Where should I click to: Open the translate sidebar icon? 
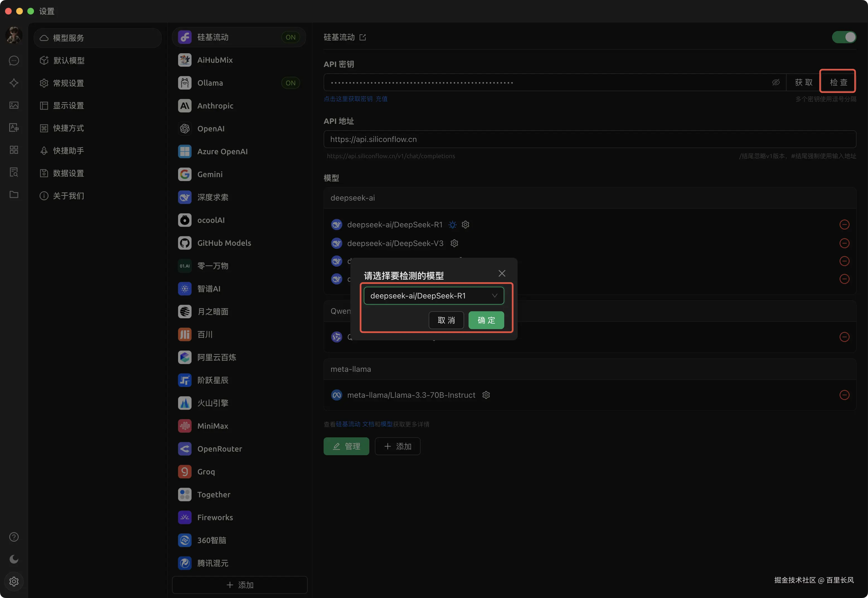click(14, 128)
